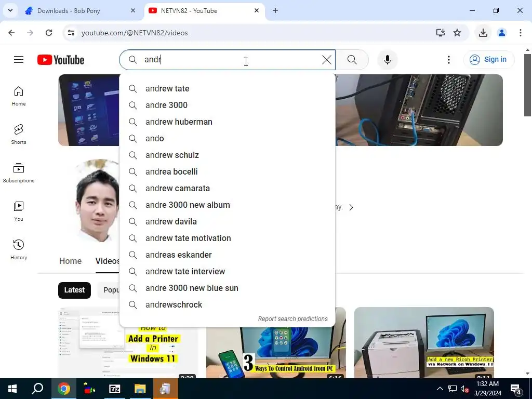Viewport: 532px width, 399px height.
Task: Start voice search with the microphone
Action: (x=387, y=60)
